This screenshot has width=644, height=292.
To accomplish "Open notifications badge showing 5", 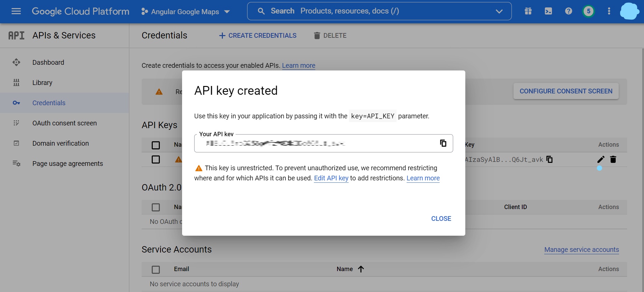I will tap(588, 11).
